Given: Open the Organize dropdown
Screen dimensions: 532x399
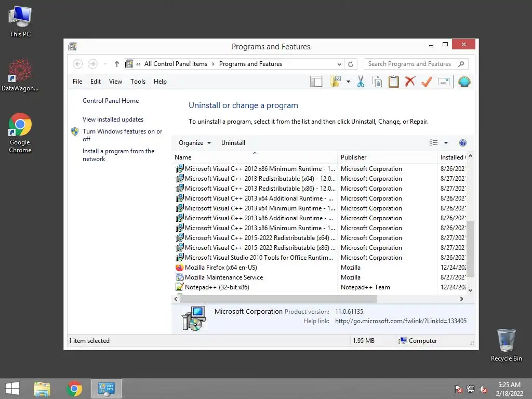Looking at the screenshot, I should point(195,143).
